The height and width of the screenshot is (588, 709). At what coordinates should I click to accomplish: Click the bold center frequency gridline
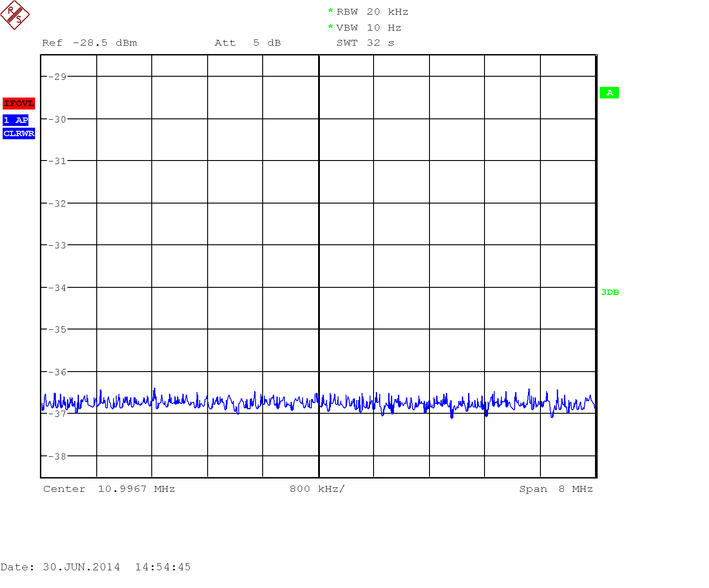pos(319,222)
